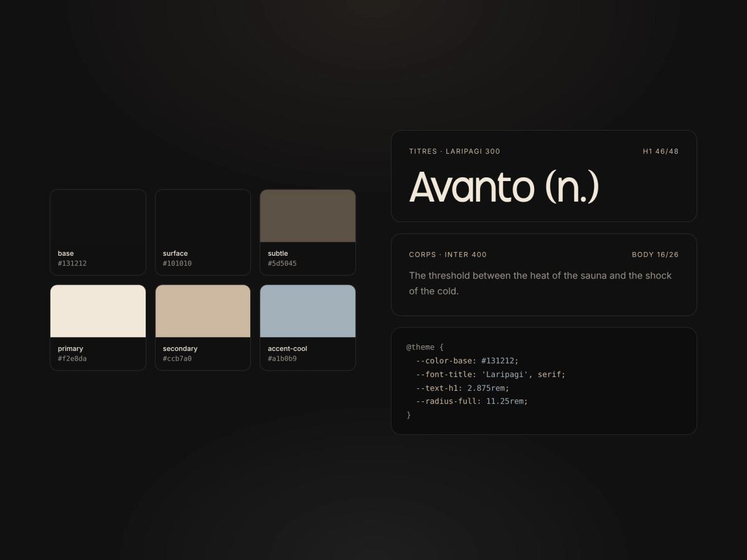Select the base color swatch
This screenshot has width=747, height=560.
click(x=98, y=216)
